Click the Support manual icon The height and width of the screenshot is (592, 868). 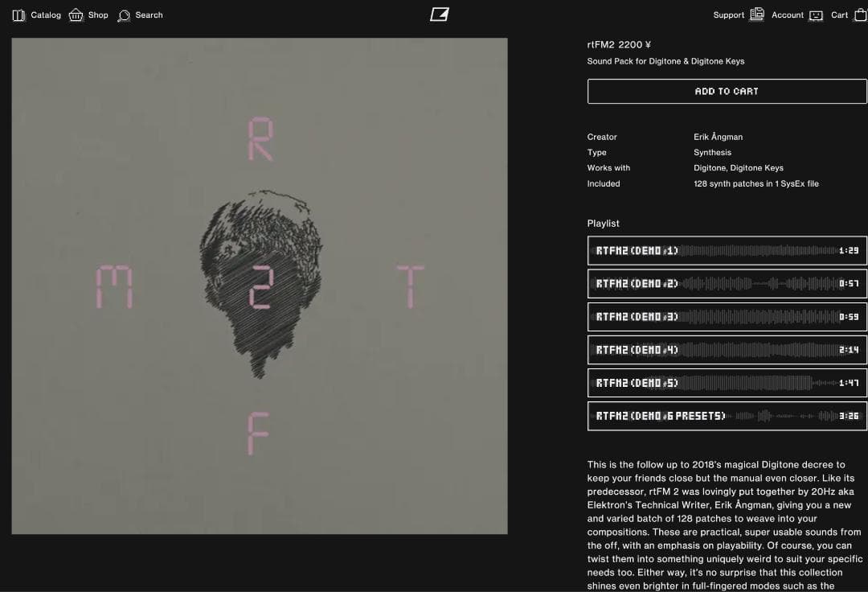pos(757,14)
